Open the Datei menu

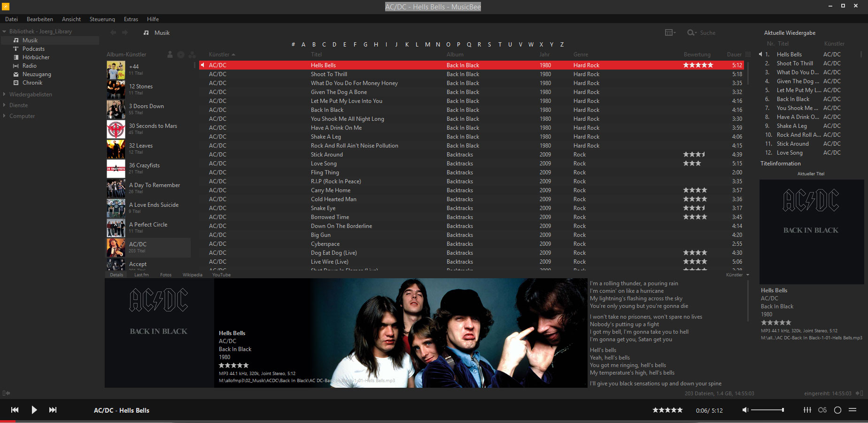11,19
